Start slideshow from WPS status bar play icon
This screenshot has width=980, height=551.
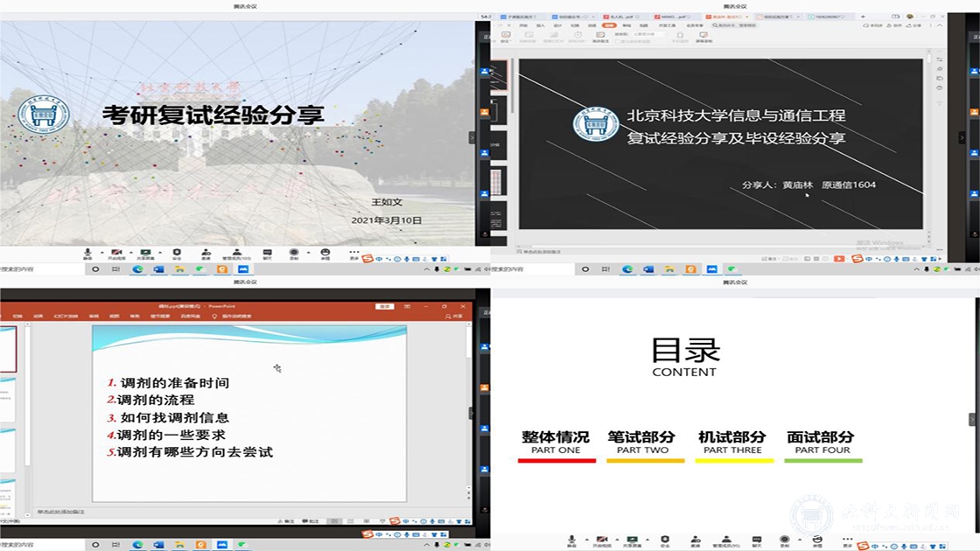[x=839, y=259]
